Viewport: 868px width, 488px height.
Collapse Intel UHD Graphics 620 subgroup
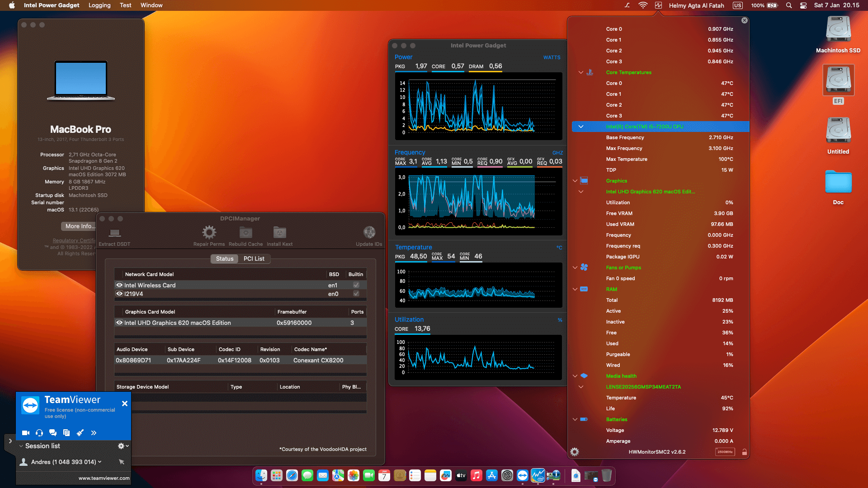pos(581,192)
